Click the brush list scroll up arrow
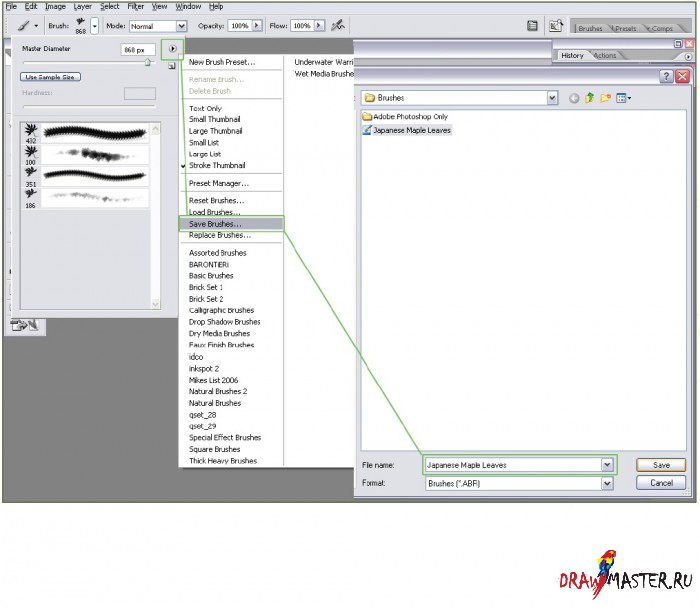This screenshot has width=700, height=607. 155,129
